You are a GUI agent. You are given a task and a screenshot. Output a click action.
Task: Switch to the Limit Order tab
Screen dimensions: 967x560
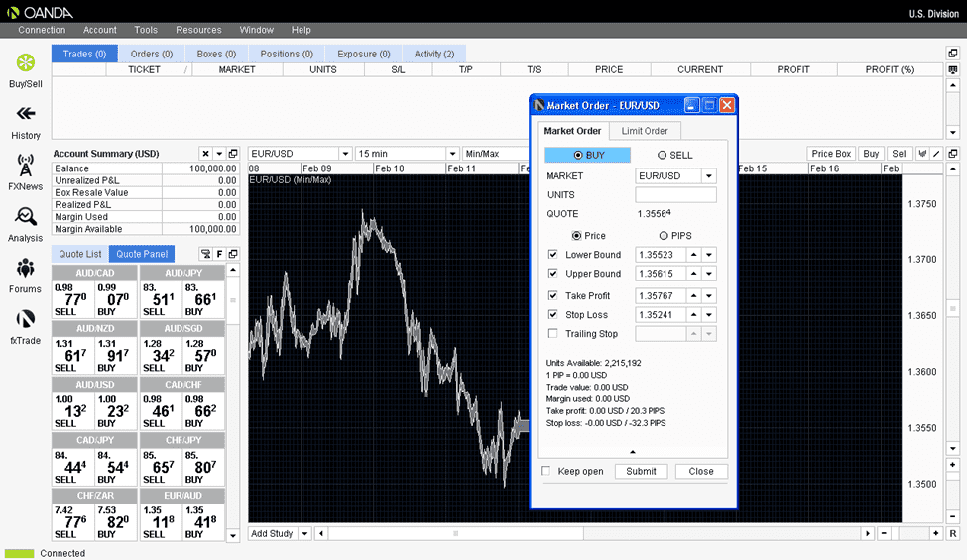pos(645,131)
